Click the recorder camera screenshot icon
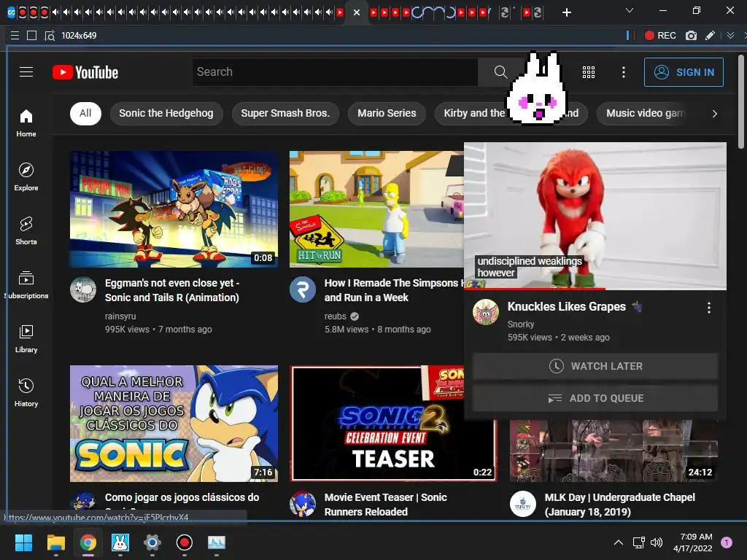Image resolution: width=747 pixels, height=560 pixels. tap(691, 36)
